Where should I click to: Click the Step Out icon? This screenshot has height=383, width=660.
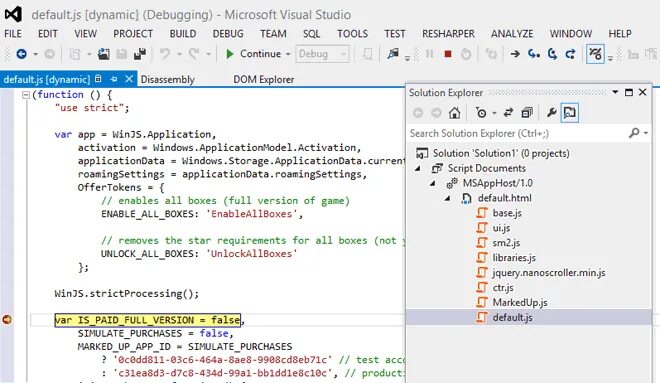point(570,54)
